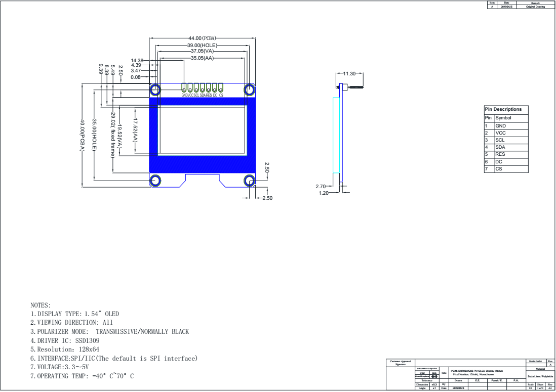Select the CS pin pad on the board
The width and height of the screenshot is (556, 392).
(221, 88)
